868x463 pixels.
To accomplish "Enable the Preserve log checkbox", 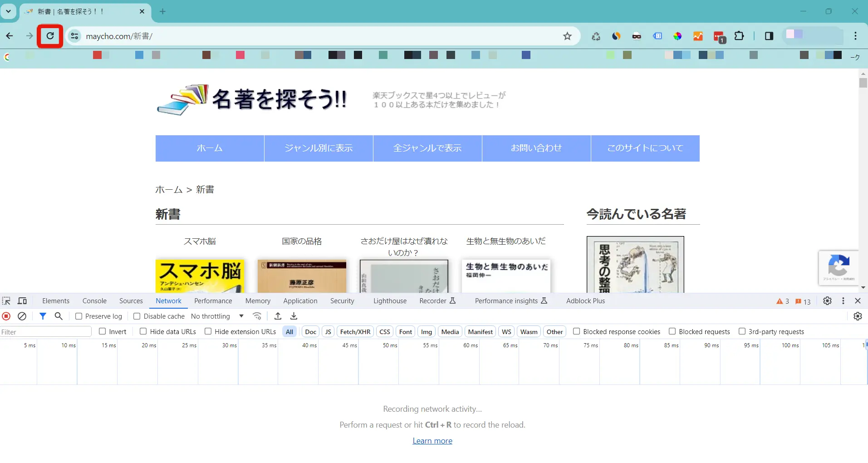I will [79, 316].
